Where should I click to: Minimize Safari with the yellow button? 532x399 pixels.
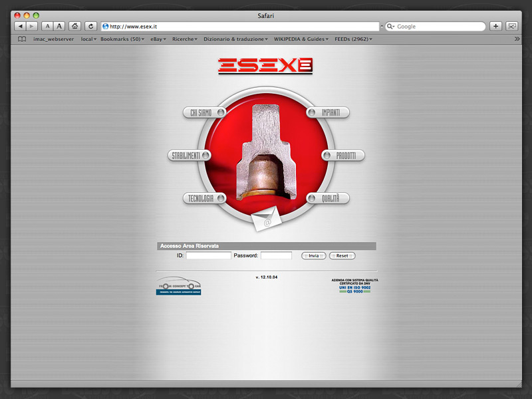[27, 15]
